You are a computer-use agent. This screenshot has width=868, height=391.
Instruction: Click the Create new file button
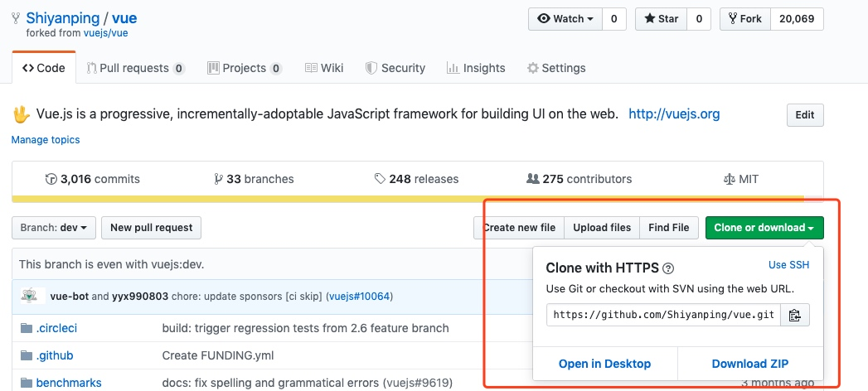519,228
